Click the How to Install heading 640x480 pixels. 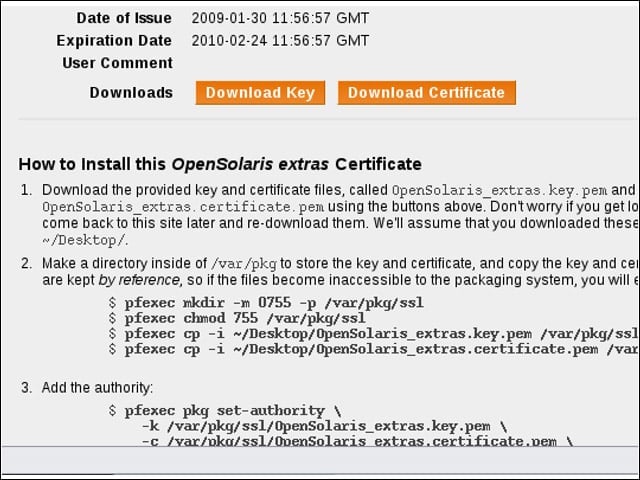click(220, 164)
